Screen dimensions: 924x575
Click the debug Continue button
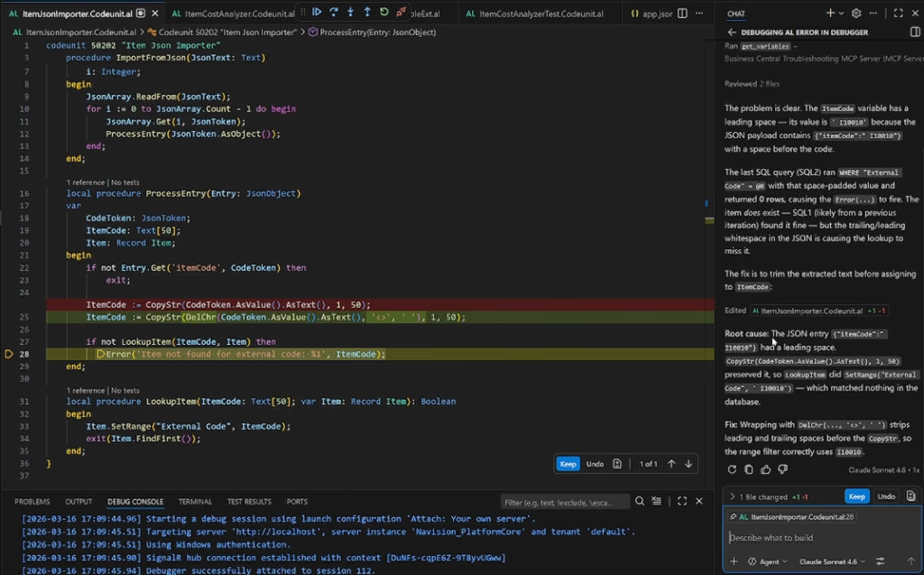[x=317, y=12]
